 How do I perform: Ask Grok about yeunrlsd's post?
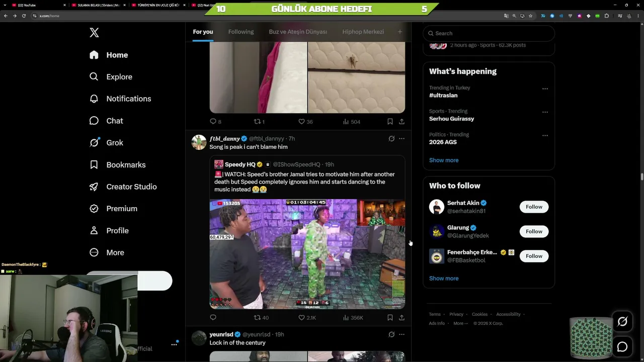click(391, 334)
